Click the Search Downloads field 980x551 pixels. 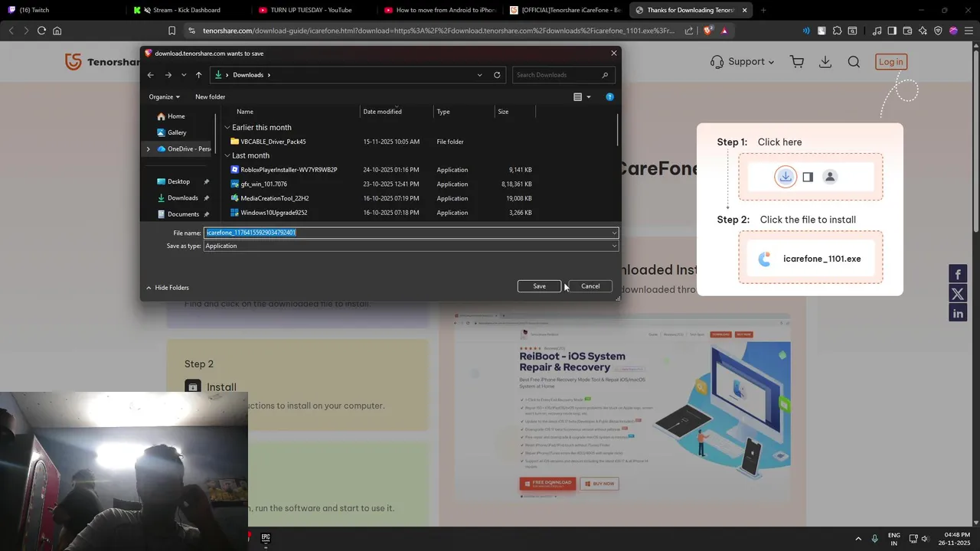coord(563,75)
